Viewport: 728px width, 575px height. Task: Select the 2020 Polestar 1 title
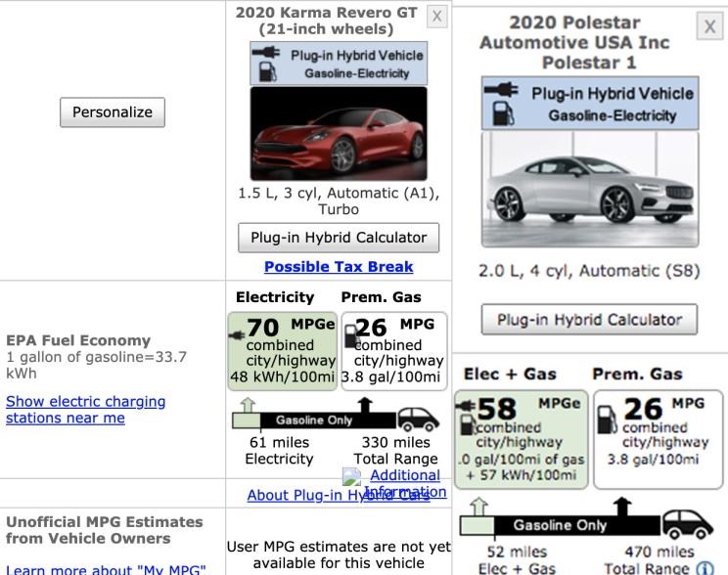[574, 42]
